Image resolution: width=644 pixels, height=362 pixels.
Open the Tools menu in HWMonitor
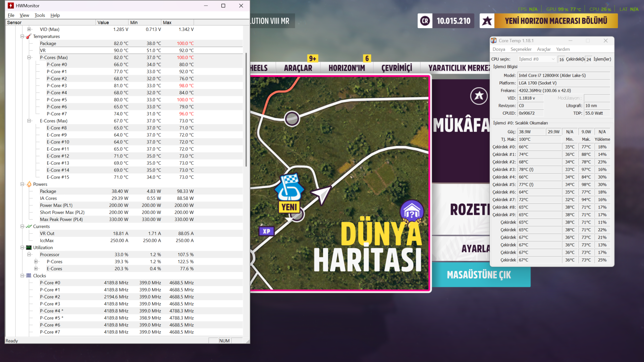(x=40, y=15)
